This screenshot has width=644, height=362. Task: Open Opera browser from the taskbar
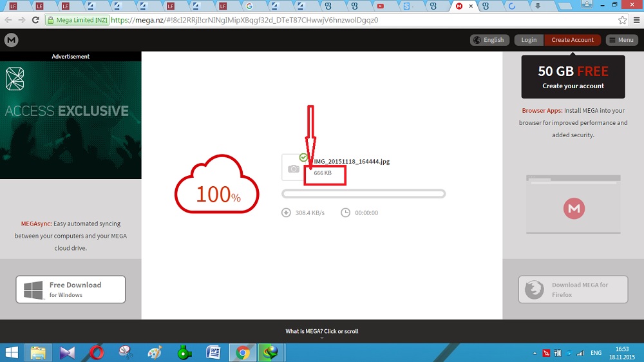[x=97, y=352]
